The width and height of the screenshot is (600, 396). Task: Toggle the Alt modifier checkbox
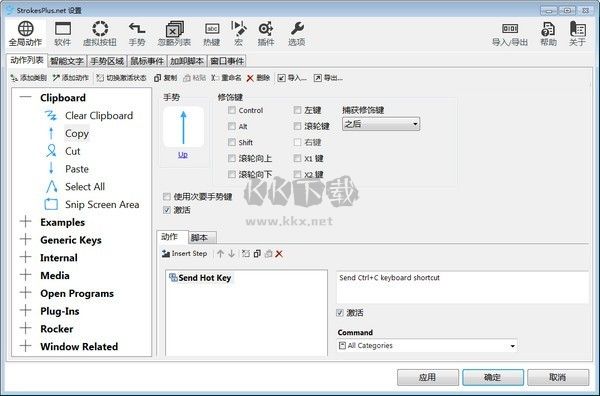(232, 126)
